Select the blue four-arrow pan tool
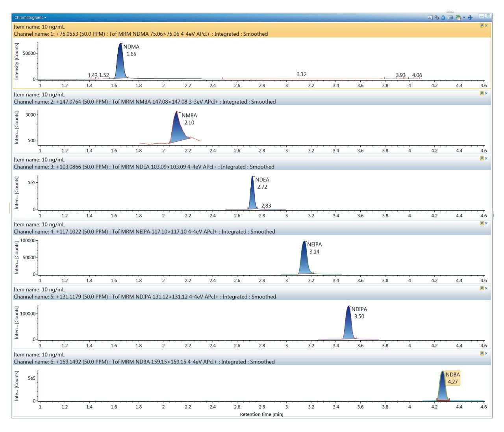 click(x=470, y=17)
